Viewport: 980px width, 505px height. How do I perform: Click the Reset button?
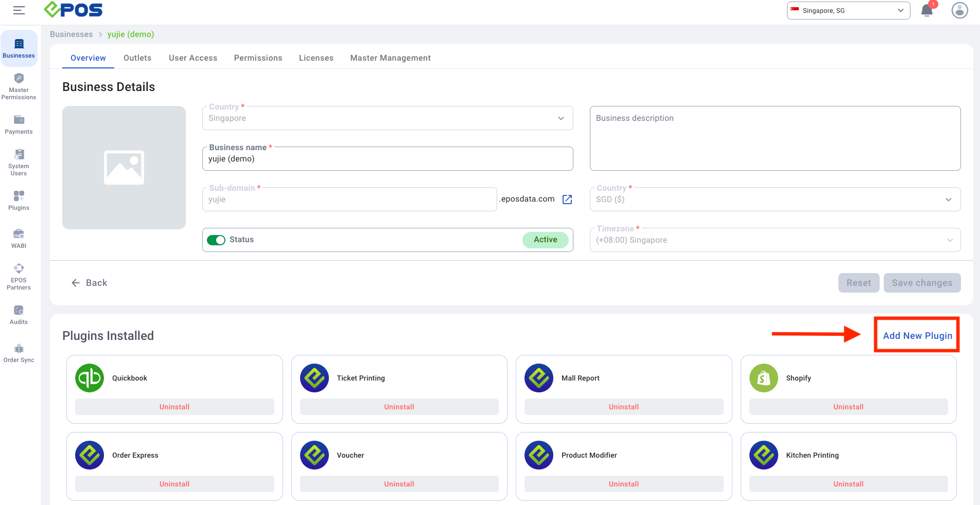coord(859,283)
